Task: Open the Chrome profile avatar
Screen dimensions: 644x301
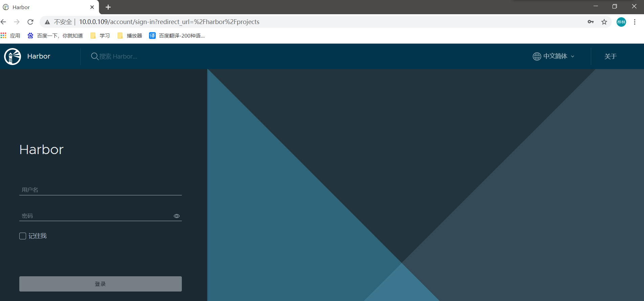Action: point(621,22)
